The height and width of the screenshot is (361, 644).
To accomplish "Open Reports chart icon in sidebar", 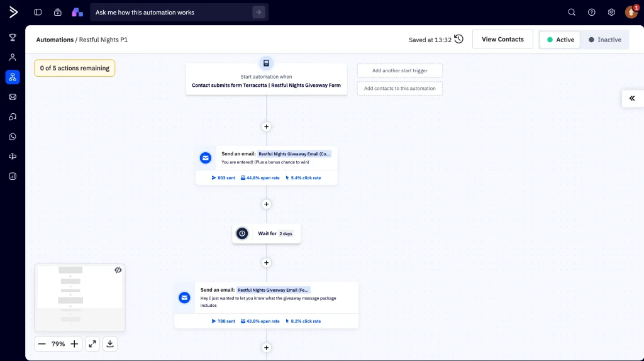I will click(13, 176).
